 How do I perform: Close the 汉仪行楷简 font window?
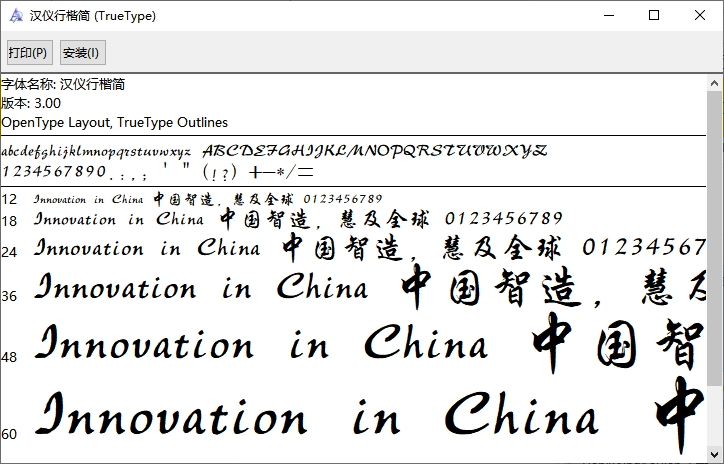tap(700, 15)
